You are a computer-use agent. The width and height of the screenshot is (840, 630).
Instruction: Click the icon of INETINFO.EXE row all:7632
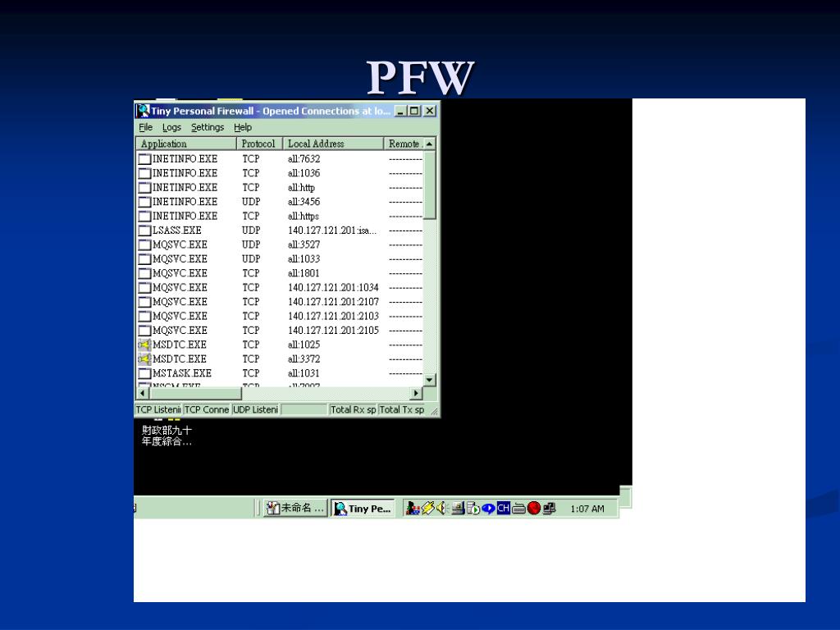pyautogui.click(x=144, y=159)
